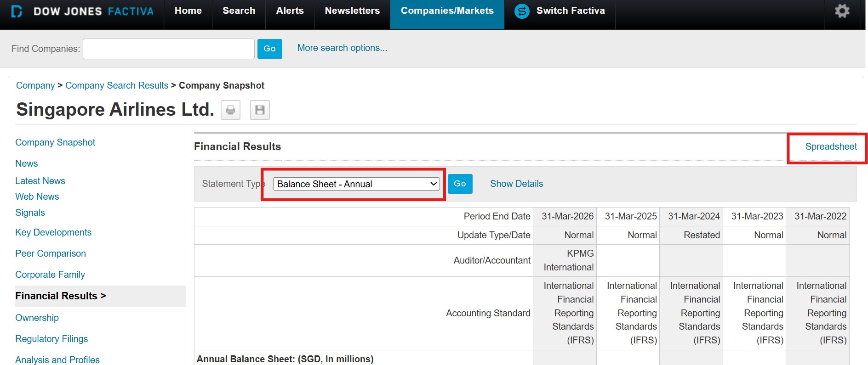Viewport: 868px width, 365px height.
Task: Click the save disk icon
Action: pos(260,110)
